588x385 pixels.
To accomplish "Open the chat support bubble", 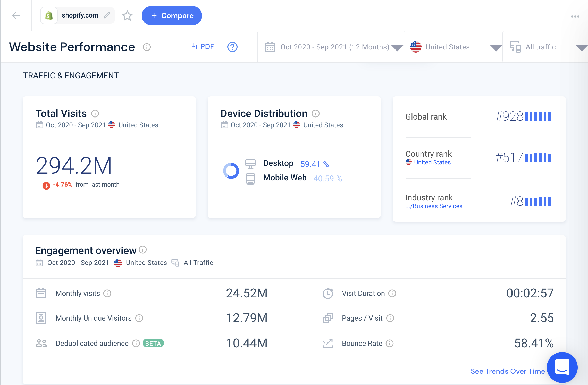I will point(562,367).
